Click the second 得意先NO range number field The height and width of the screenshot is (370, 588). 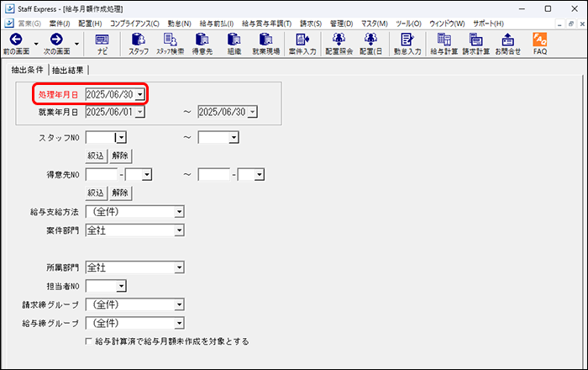(x=214, y=175)
